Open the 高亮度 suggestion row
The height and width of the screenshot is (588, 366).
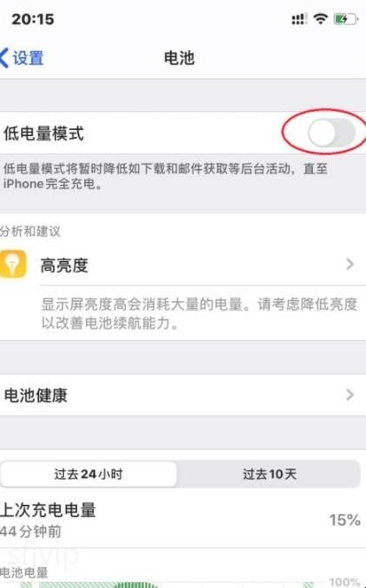click(183, 265)
